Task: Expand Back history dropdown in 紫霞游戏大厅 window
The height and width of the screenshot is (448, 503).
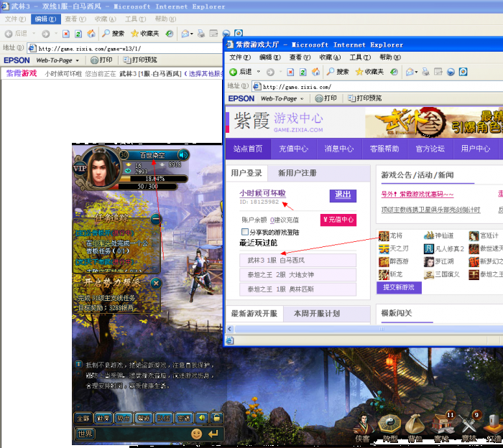Action: pos(258,72)
